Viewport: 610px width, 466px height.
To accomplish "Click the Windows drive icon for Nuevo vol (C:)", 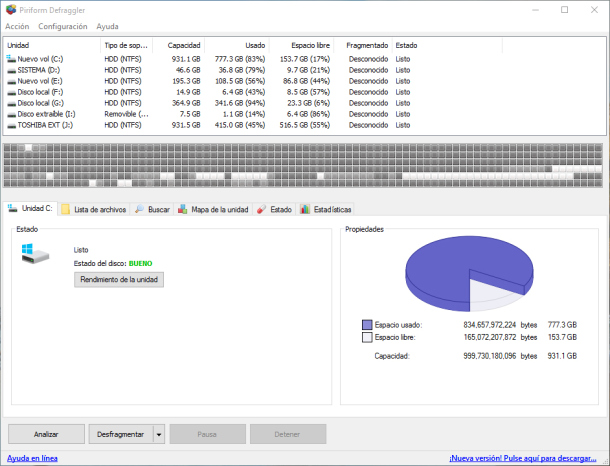I will [11, 59].
